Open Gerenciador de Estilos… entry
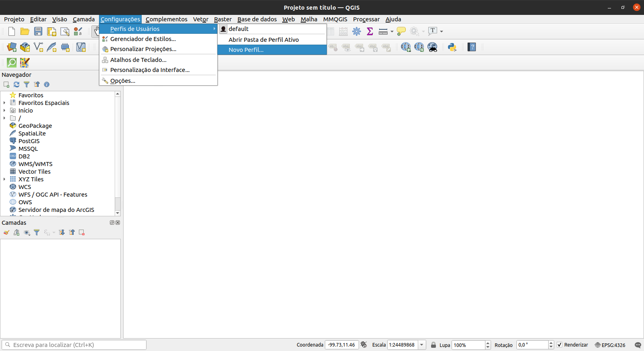The image size is (644, 351). pyautogui.click(x=158, y=39)
